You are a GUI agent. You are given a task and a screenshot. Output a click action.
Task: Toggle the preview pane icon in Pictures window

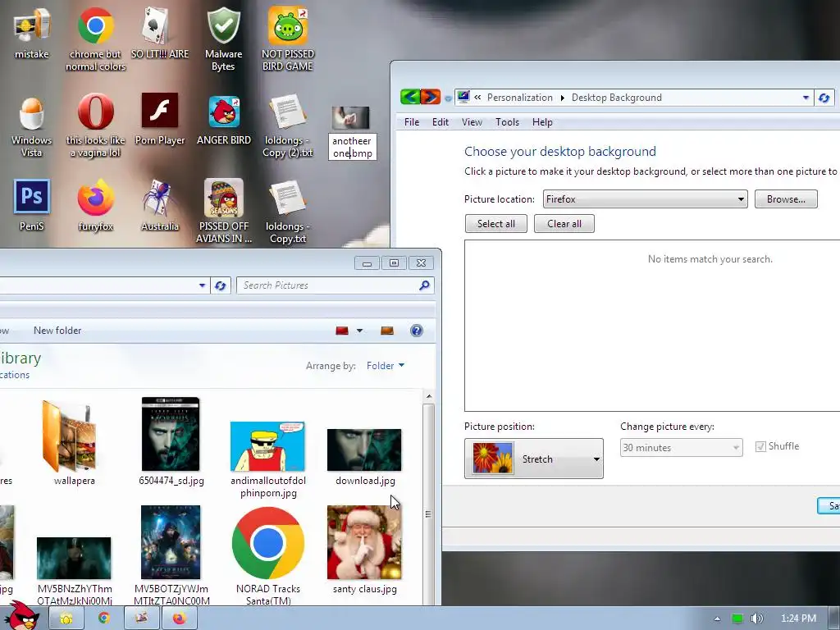tap(387, 331)
